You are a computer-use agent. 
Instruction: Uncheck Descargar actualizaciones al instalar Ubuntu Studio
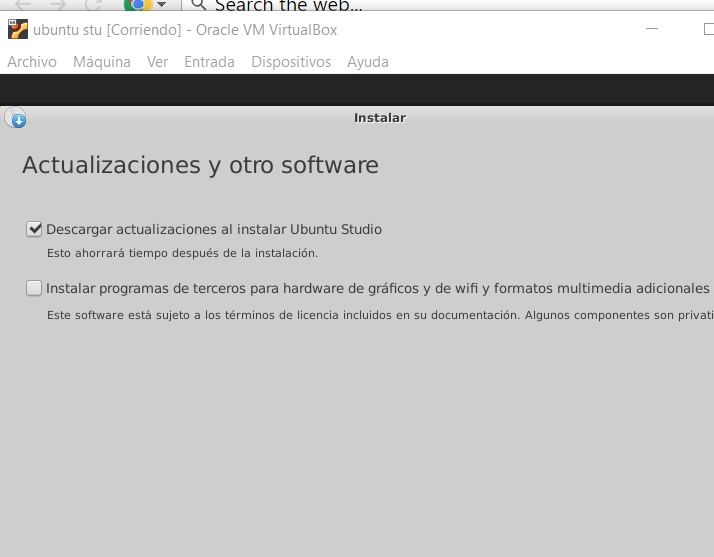(x=35, y=229)
